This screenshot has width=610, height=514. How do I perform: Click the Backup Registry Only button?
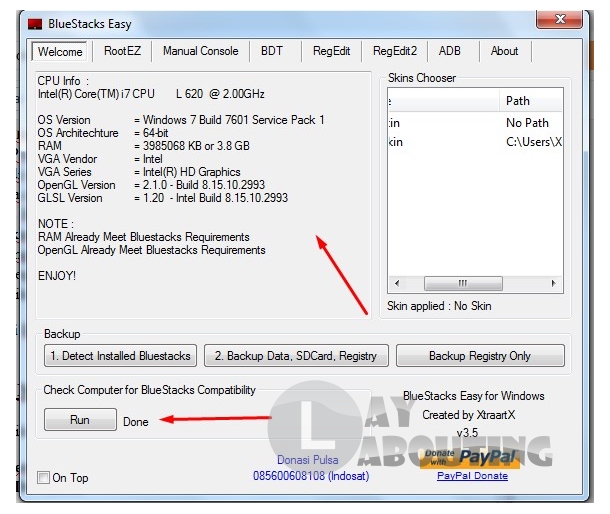pos(480,356)
